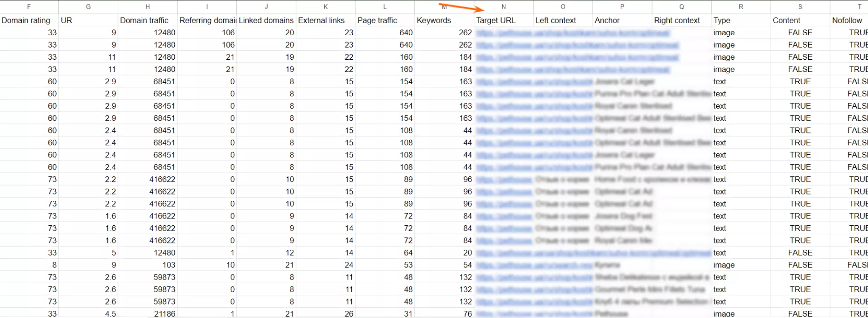Click the "Page traffic" header cell
868x318 pixels.
(385, 20)
